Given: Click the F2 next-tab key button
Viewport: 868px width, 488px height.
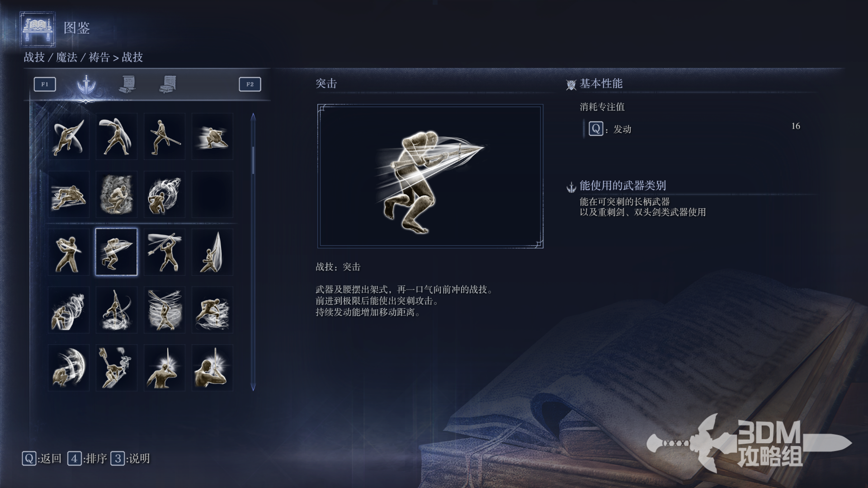Looking at the screenshot, I should [x=250, y=84].
